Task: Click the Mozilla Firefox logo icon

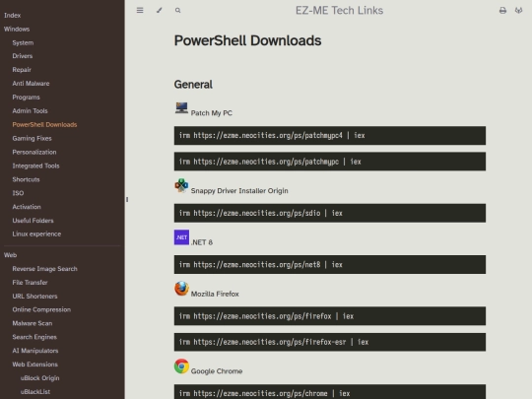Action: [x=181, y=289]
